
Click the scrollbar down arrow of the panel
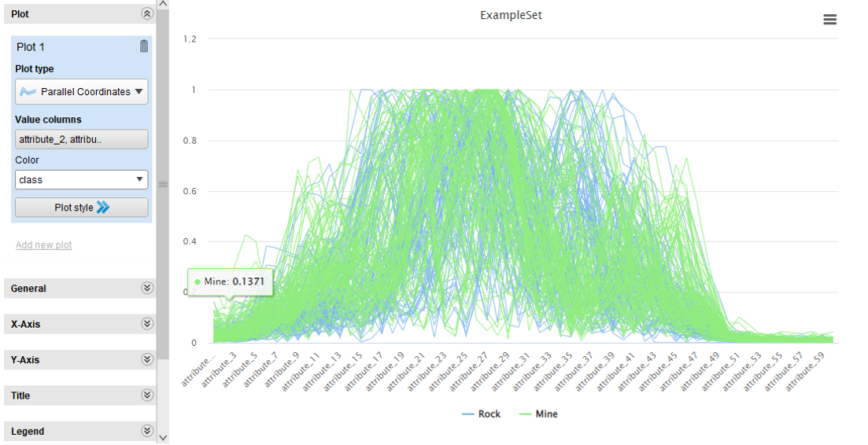click(x=163, y=437)
